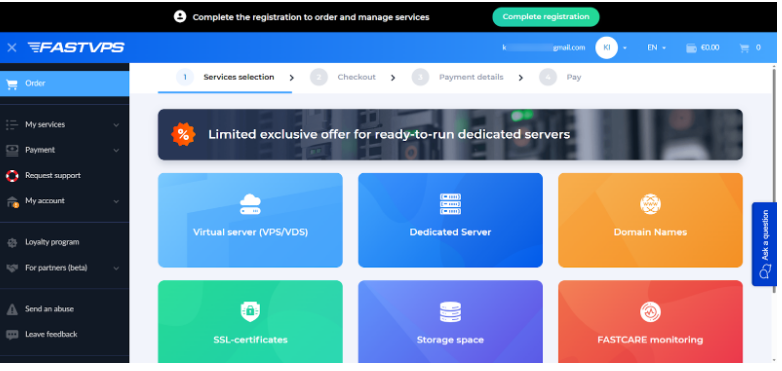Click the Order cart icon in sidebar
782x371 pixels.
[x=12, y=84]
